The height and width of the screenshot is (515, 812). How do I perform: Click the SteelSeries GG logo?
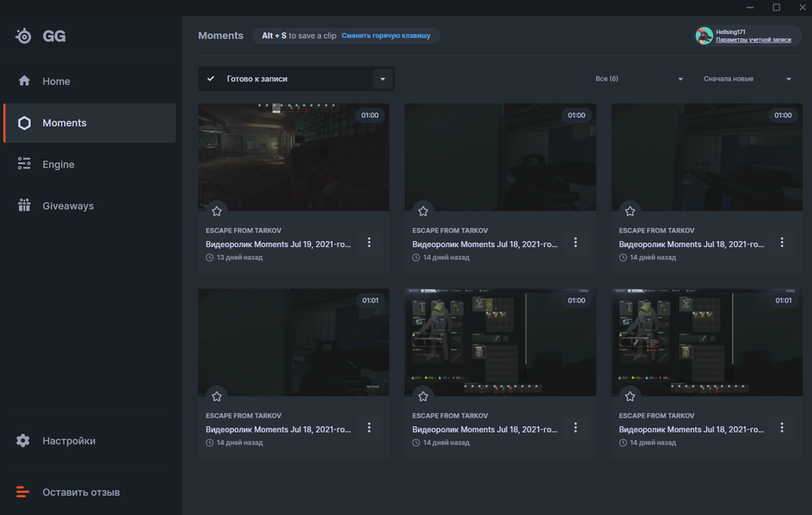pyautogui.click(x=41, y=36)
